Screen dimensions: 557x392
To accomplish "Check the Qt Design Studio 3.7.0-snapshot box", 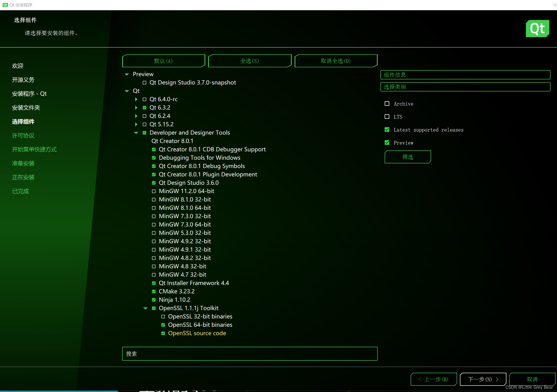I will [x=144, y=83].
